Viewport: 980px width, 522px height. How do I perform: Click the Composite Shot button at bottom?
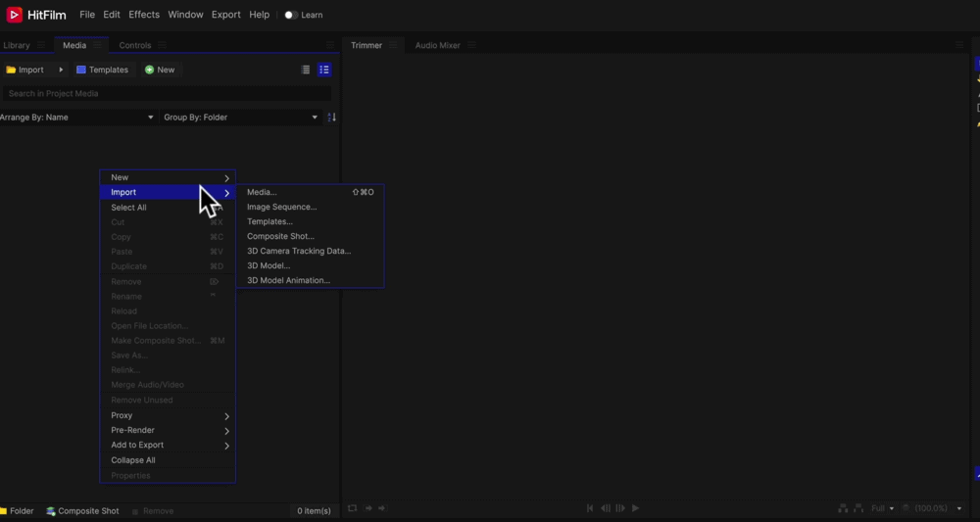[x=82, y=511]
